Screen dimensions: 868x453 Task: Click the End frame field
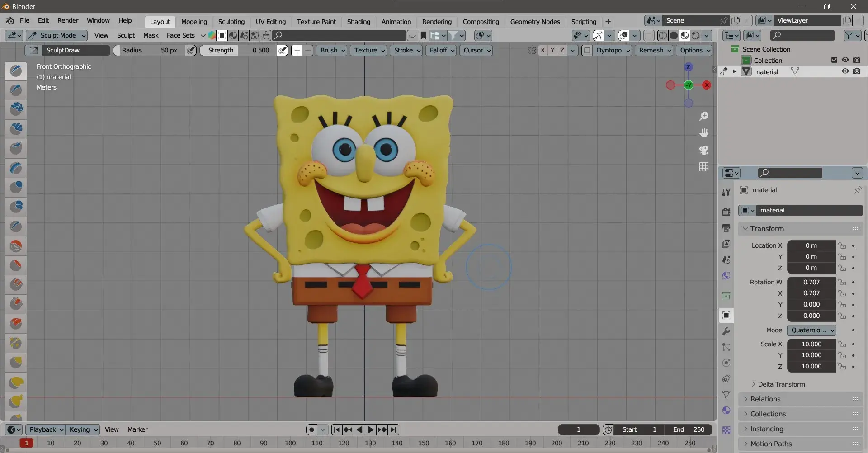click(x=689, y=429)
